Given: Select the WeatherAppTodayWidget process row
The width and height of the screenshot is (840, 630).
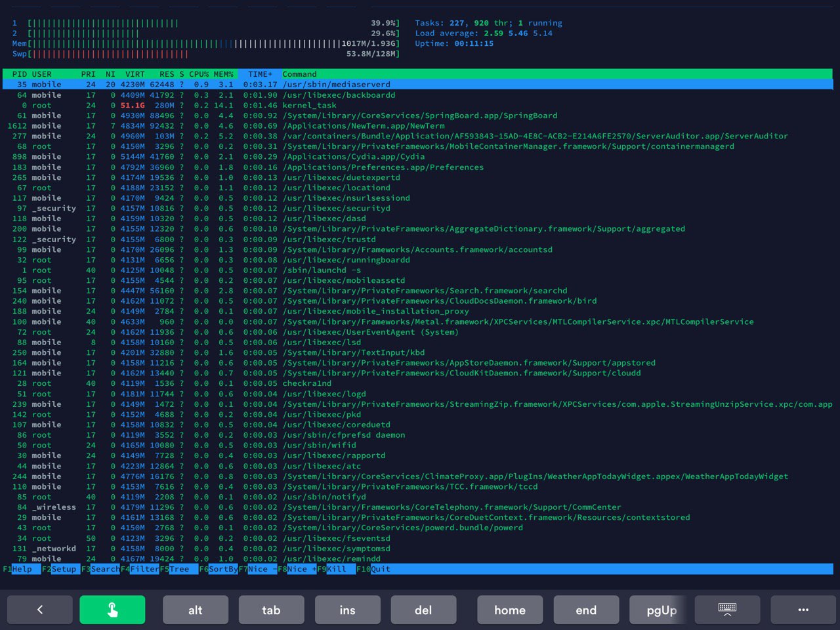Looking at the screenshot, I should (417, 476).
